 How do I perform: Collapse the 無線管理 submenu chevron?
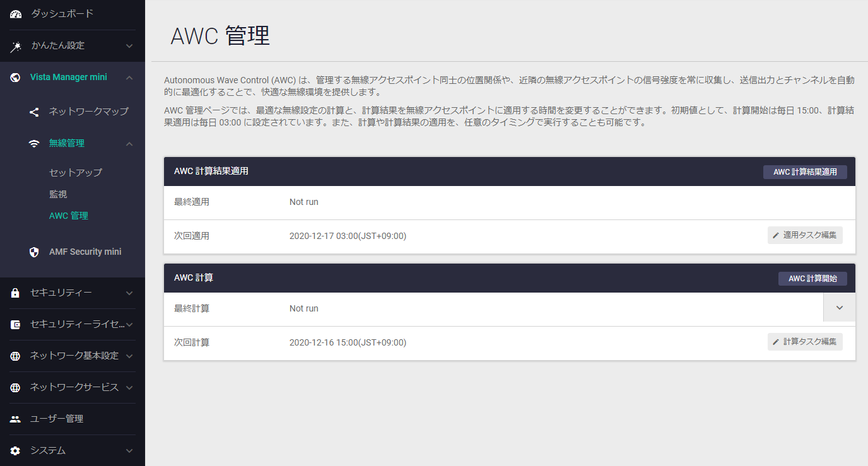[129, 144]
